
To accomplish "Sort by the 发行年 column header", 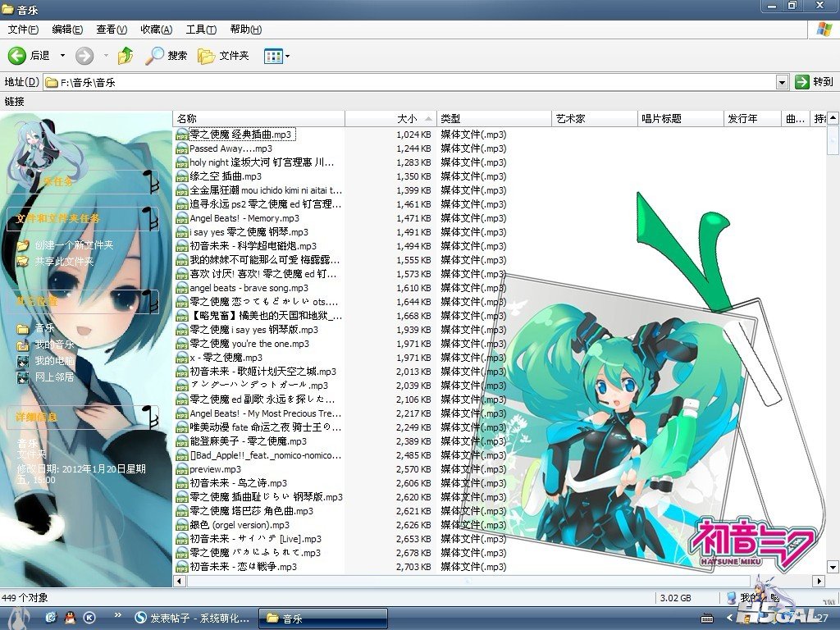I will [752, 118].
